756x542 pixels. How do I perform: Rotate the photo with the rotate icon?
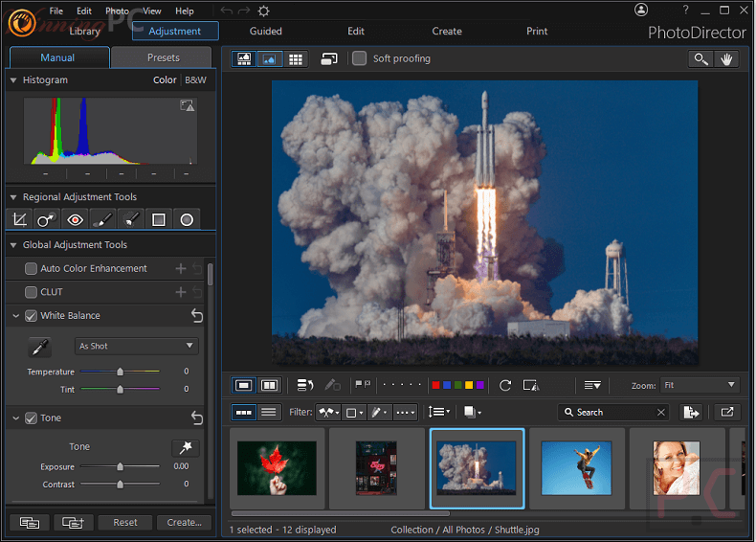coord(505,385)
